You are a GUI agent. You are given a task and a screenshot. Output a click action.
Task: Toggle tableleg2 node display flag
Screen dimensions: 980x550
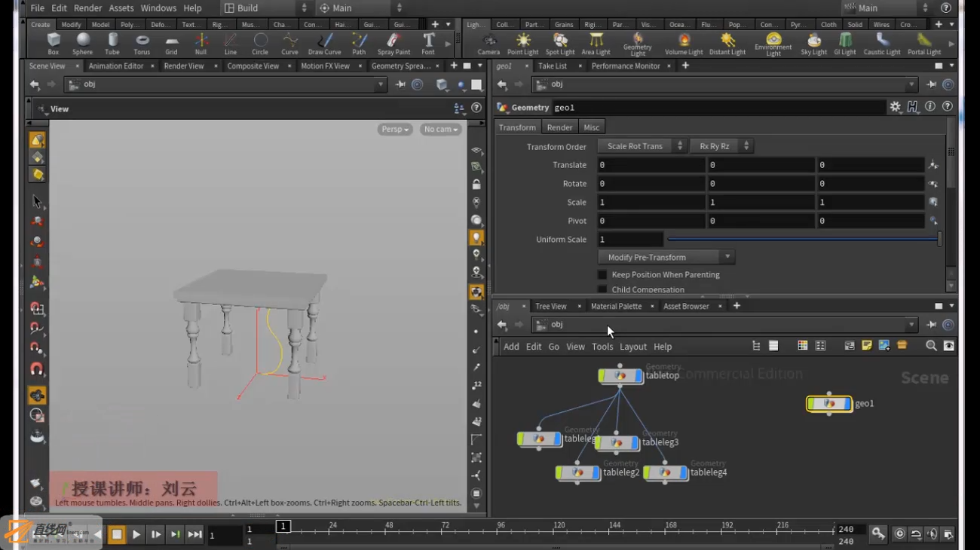[596, 473]
